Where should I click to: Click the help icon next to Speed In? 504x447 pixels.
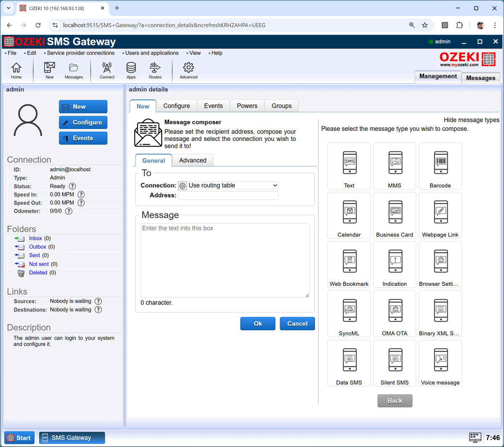click(x=81, y=195)
